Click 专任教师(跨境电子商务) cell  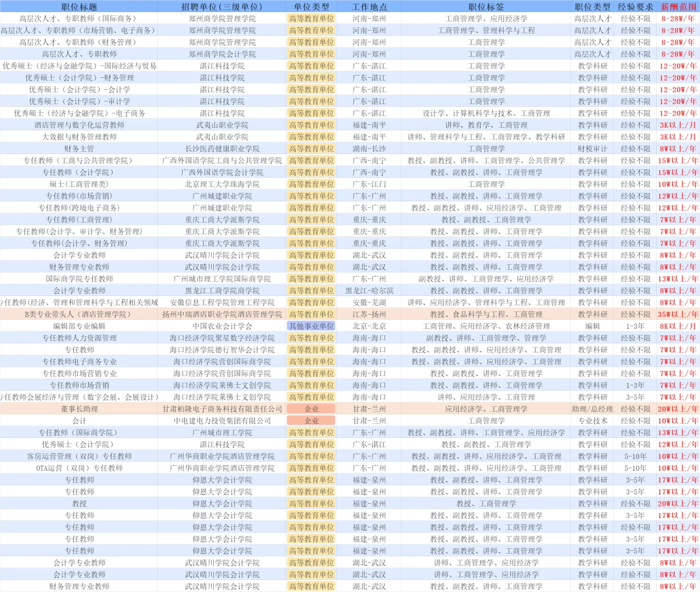[x=79, y=208]
